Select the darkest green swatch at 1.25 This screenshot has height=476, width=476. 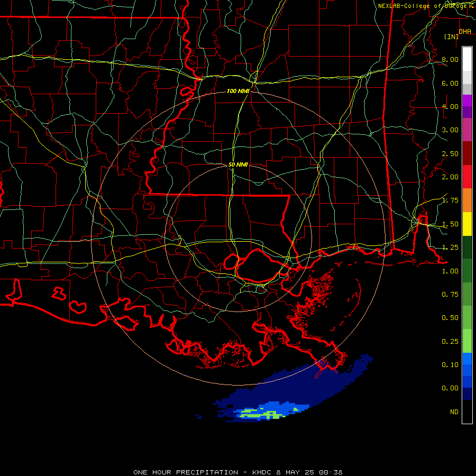pos(467,248)
